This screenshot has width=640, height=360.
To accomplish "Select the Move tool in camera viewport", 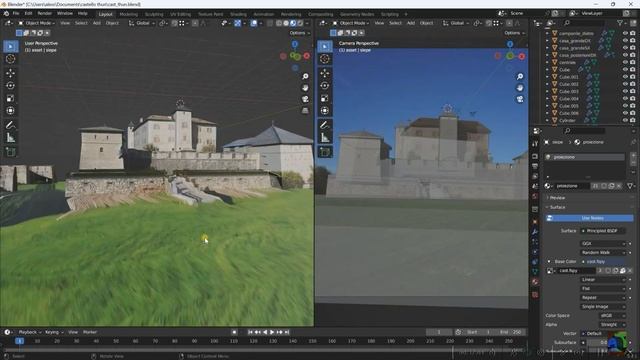I will tap(325, 73).
